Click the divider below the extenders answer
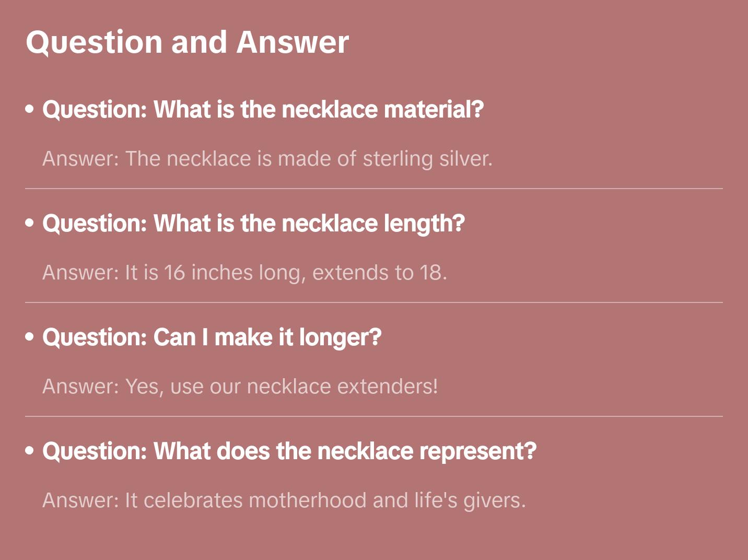 pyautogui.click(x=373, y=416)
